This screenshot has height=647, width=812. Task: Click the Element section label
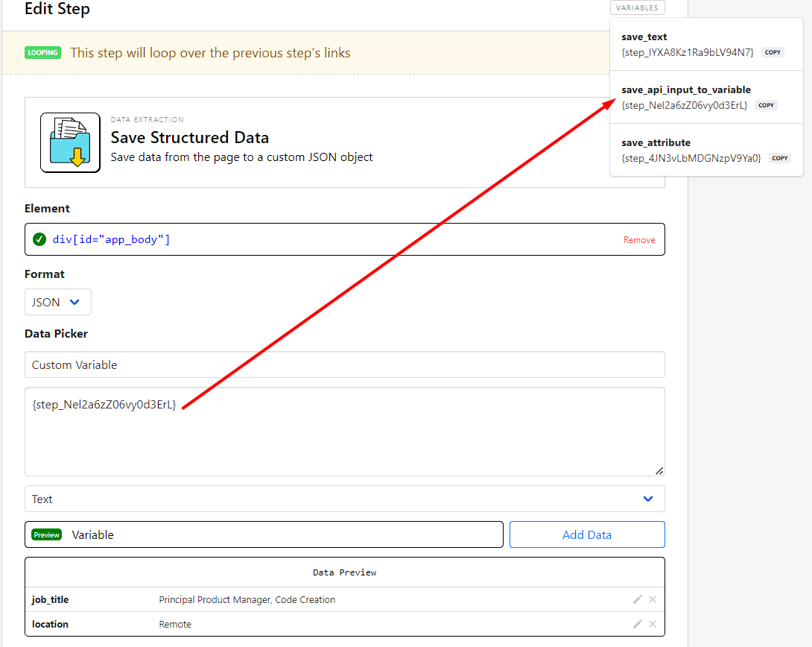pyautogui.click(x=47, y=208)
